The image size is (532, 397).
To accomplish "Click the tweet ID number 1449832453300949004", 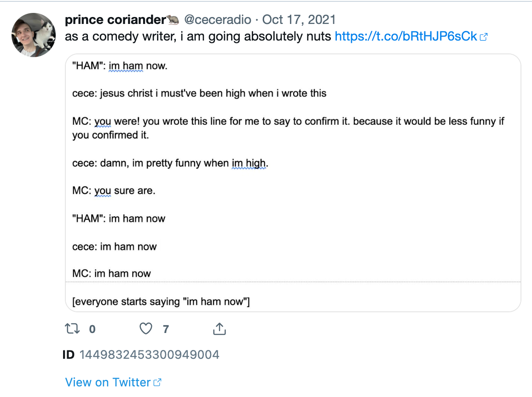I will [149, 355].
